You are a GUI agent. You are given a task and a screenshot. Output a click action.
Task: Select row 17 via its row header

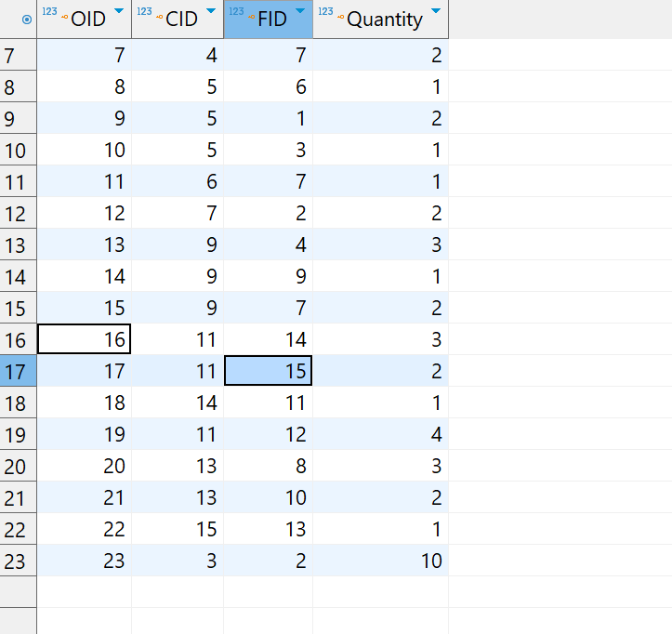click(x=18, y=372)
